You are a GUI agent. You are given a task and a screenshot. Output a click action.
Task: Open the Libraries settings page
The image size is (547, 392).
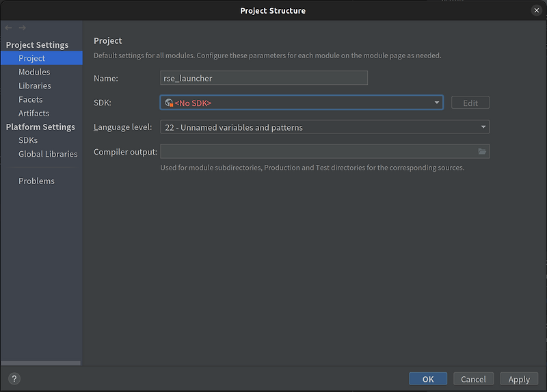[35, 86]
